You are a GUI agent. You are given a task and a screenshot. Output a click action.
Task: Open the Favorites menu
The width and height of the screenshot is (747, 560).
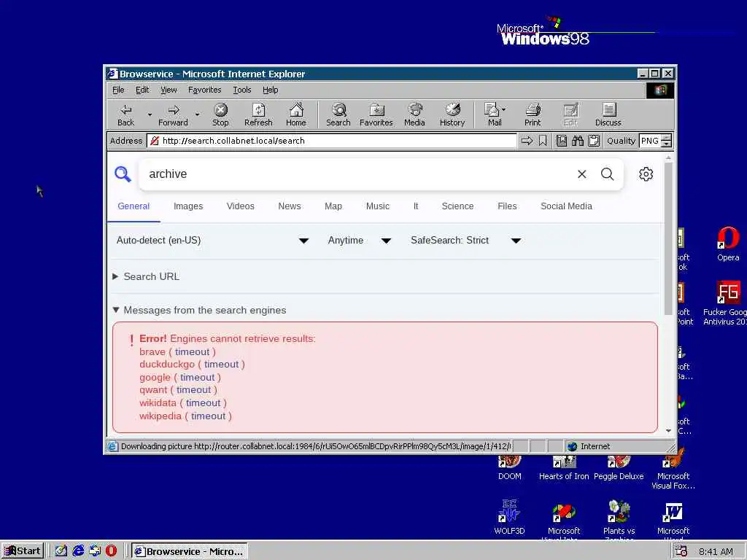pyautogui.click(x=204, y=90)
